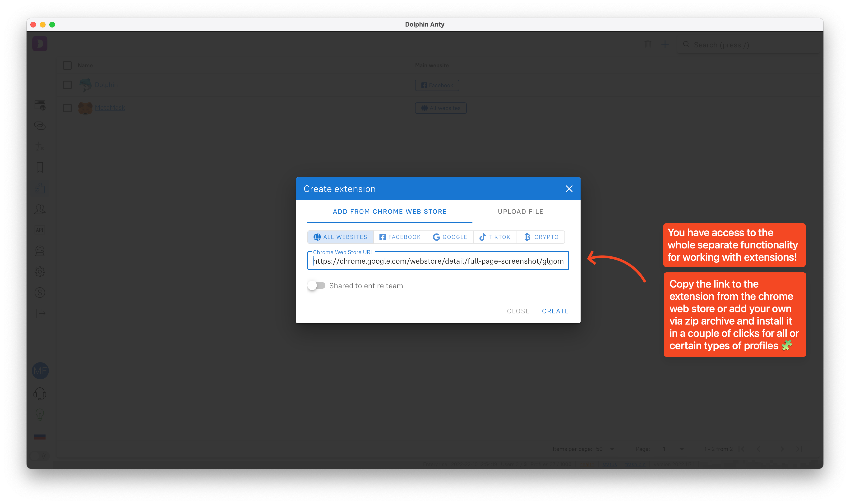Toggle the light/dark theme switch
Viewport: 850px width, 504px height.
click(x=39, y=456)
